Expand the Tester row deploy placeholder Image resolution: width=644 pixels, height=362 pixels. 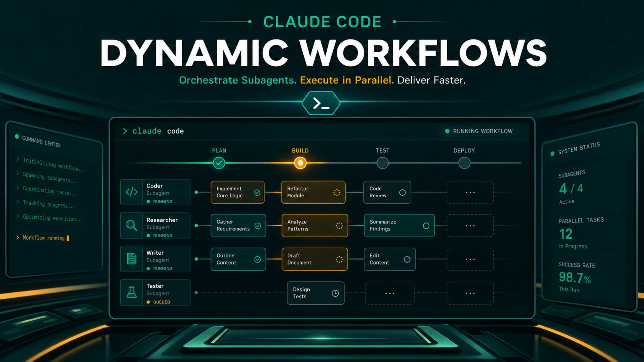click(x=470, y=293)
